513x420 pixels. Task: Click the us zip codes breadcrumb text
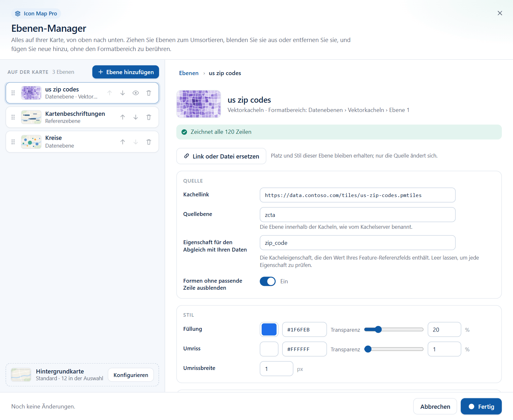pyautogui.click(x=225, y=73)
